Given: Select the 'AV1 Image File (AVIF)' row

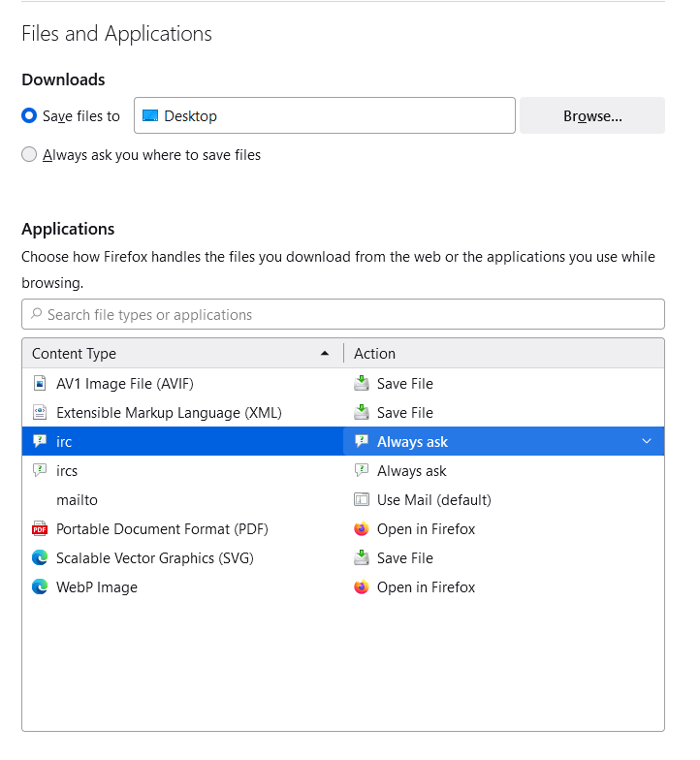Looking at the screenshot, I should (343, 384).
